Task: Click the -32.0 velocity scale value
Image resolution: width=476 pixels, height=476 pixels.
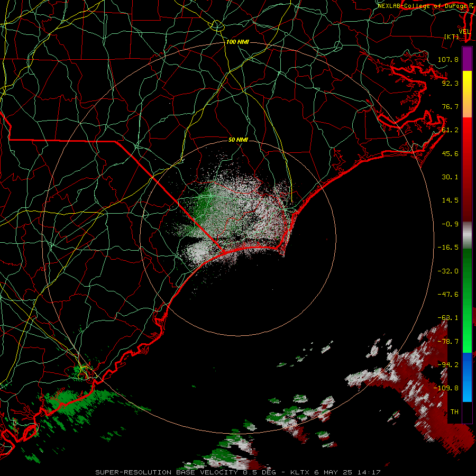Action: pos(448,271)
